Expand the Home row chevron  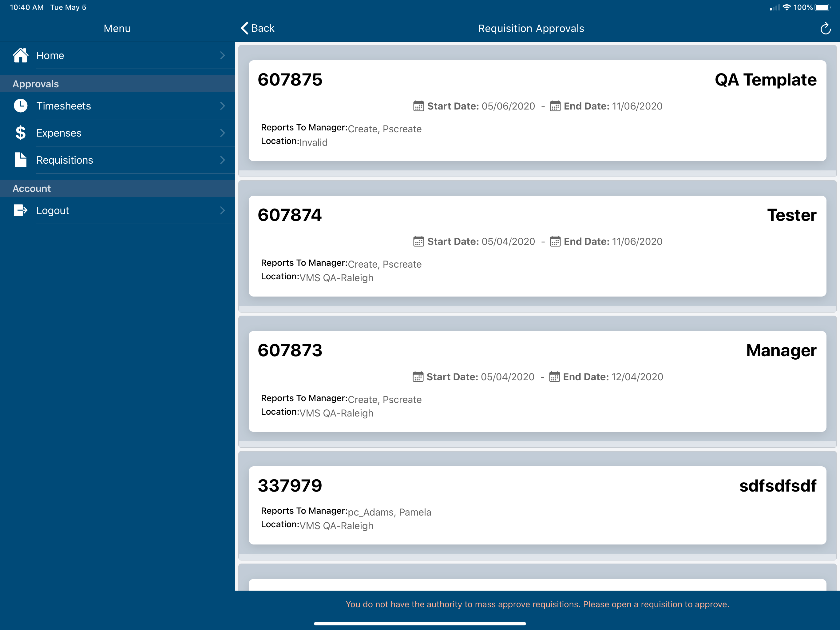tap(223, 55)
